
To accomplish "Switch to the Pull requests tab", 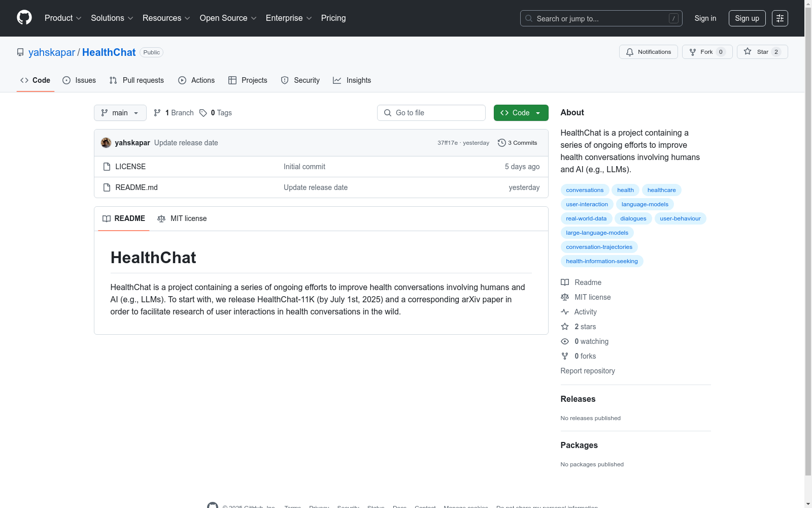I will coord(137,80).
